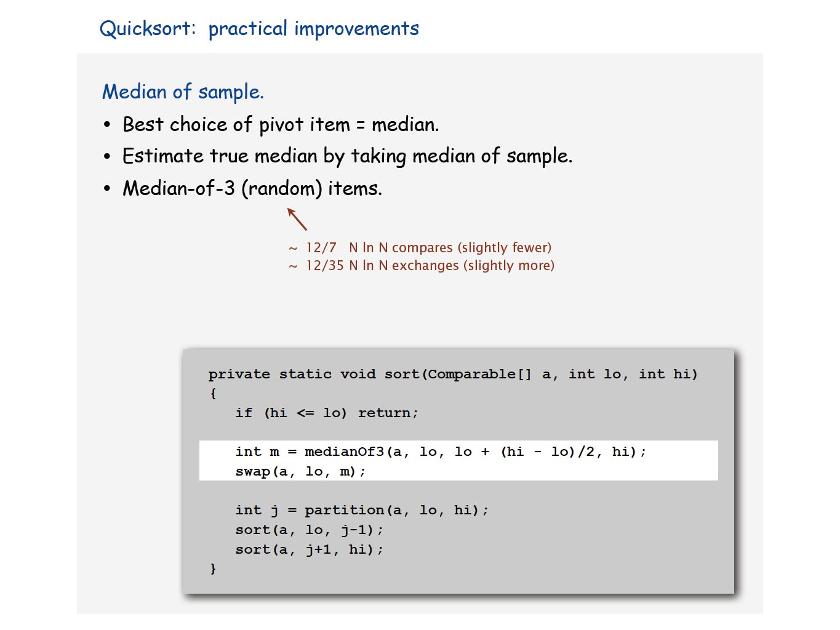Click the "if (hi <= lo) return;" line

[327, 413]
